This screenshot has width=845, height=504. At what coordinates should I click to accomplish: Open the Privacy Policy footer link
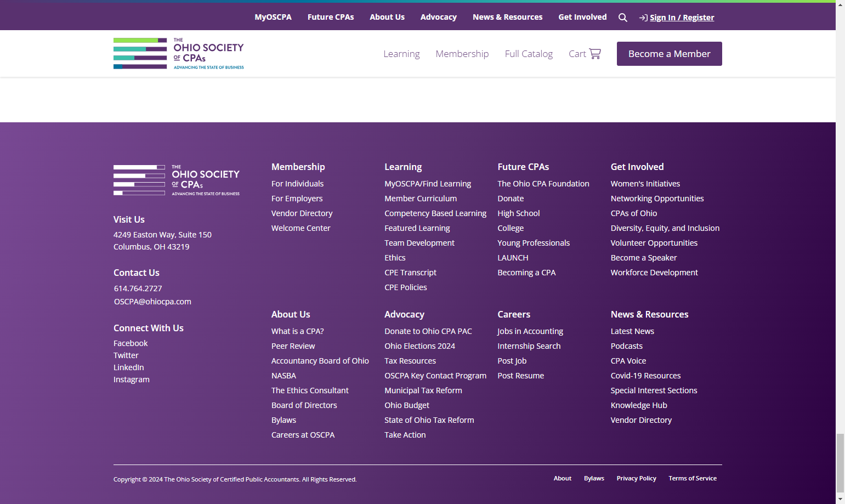coord(637,478)
